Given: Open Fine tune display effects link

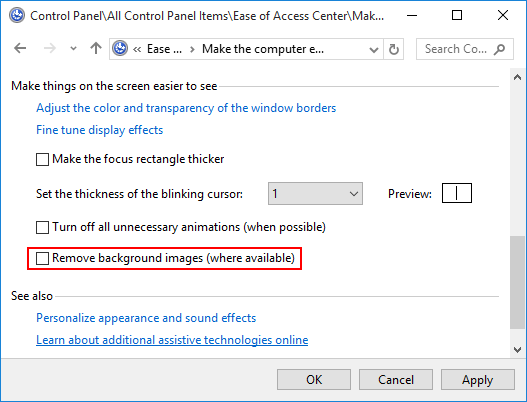Looking at the screenshot, I should click(99, 130).
